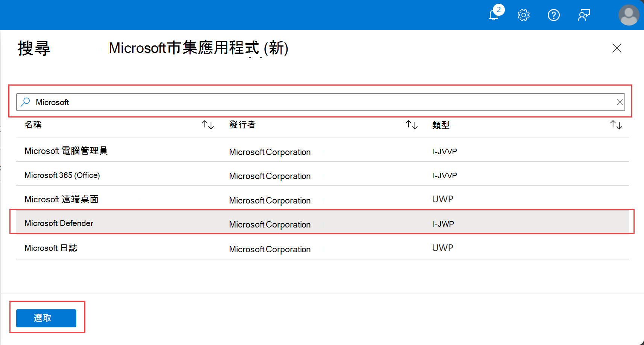
Task: Click the notification count badge 2
Action: coord(499,9)
